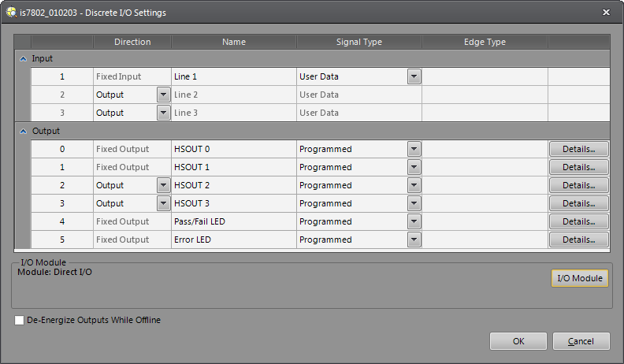Open Direction dropdown for input Line 2
The image size is (624, 364).
click(163, 95)
